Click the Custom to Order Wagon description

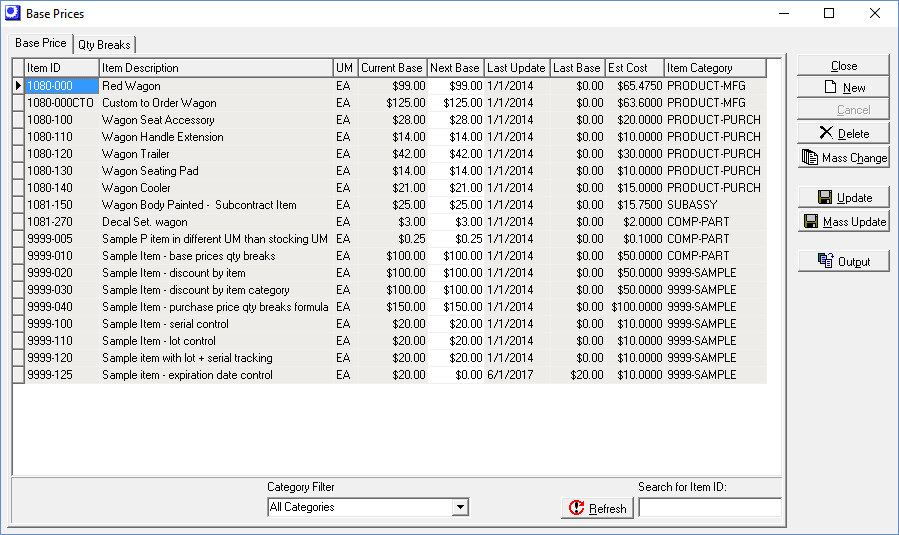[x=159, y=103]
